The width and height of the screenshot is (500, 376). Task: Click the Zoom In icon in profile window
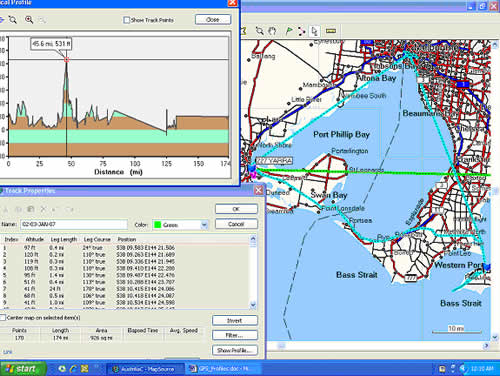(x=29, y=20)
